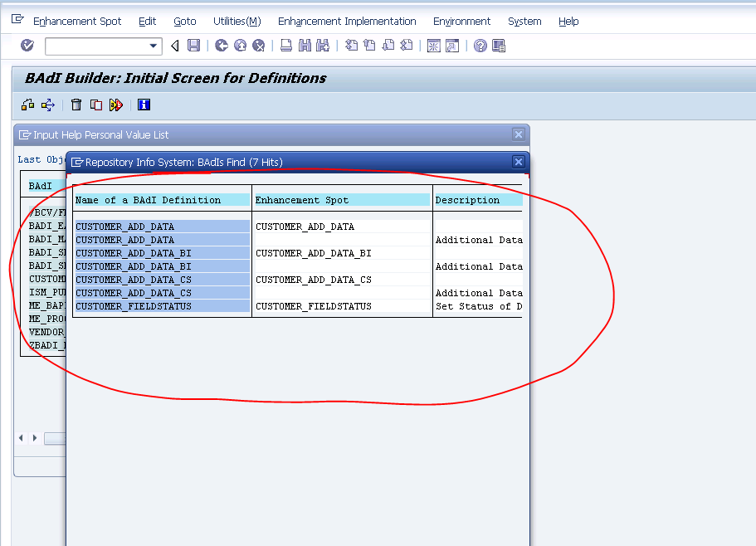The height and width of the screenshot is (546, 756).
Task: Open the Information icon on the application toolbar
Action: coord(143,104)
